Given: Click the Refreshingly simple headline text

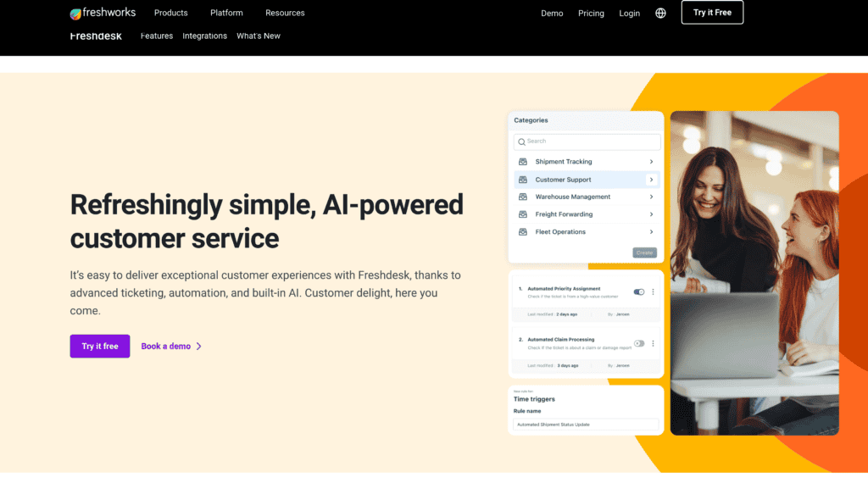Looking at the screenshot, I should click(x=266, y=221).
